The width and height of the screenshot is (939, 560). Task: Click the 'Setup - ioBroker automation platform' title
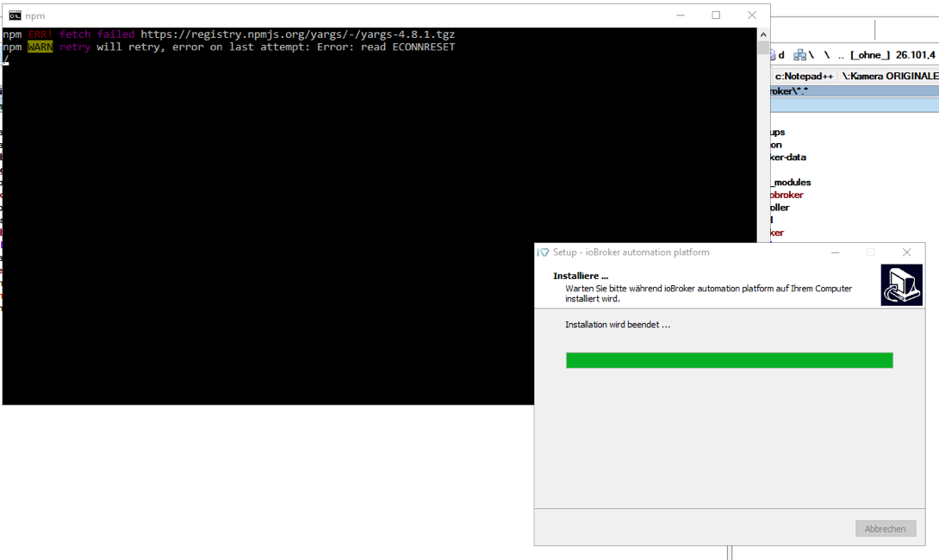click(631, 252)
